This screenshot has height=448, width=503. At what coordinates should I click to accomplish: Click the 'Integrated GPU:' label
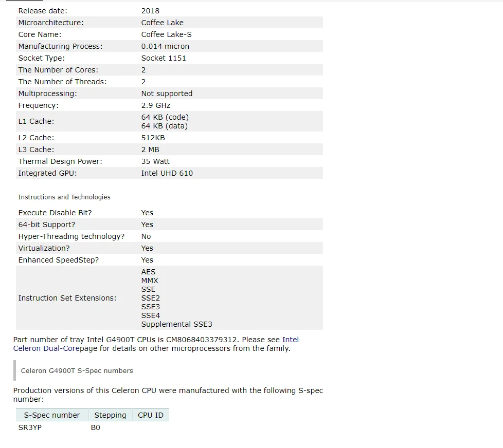tap(47, 173)
